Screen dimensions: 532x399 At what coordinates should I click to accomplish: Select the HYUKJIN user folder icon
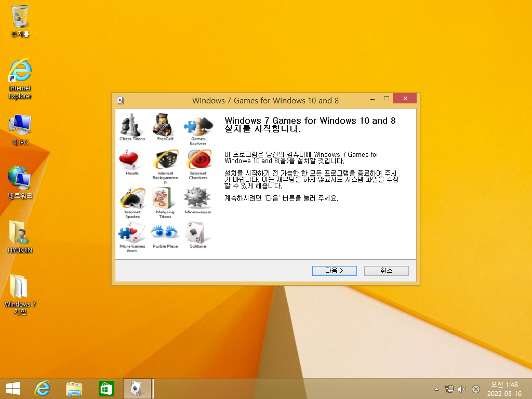20,237
